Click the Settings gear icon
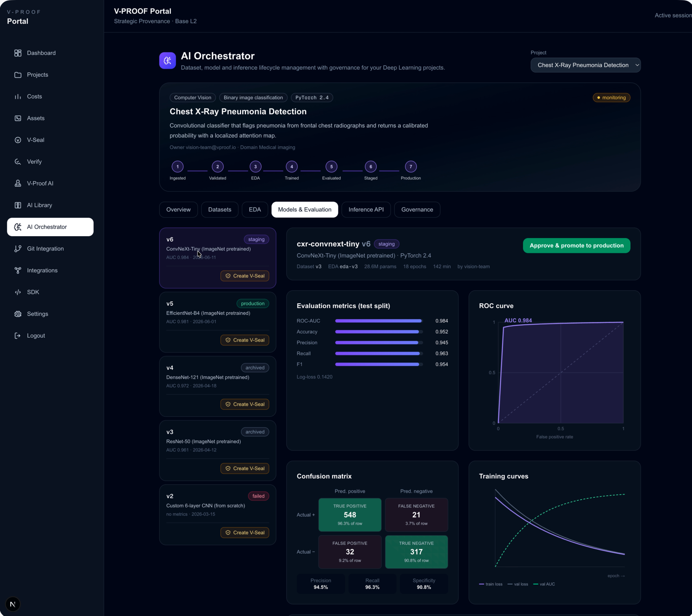 [18, 314]
